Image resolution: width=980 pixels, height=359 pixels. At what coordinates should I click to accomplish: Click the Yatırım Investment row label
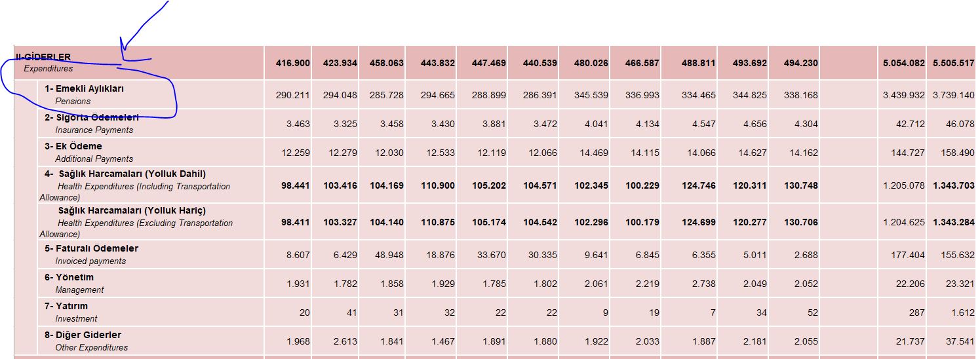click(66, 307)
